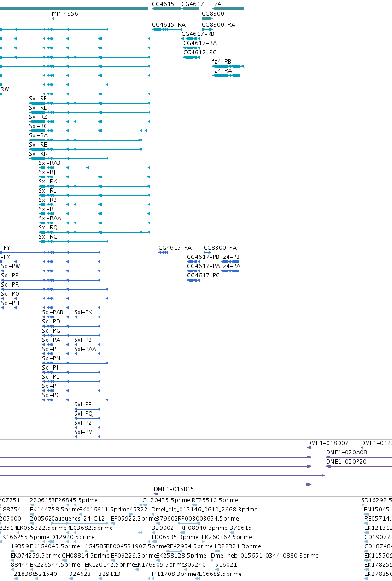Click the Sxl-RD transcript label
Screen dimensions: 392x581
point(38,108)
